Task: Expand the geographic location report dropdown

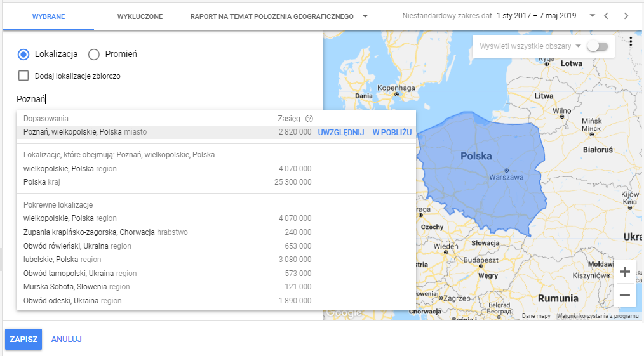Action: click(365, 16)
